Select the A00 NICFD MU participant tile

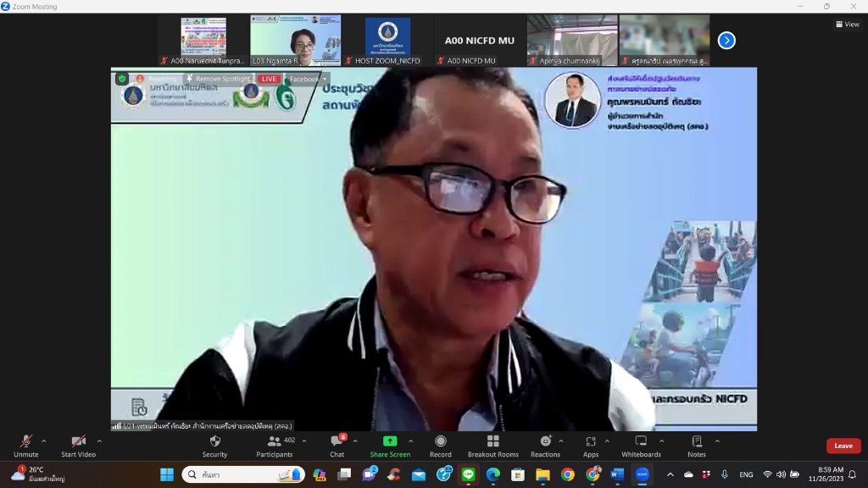[480, 41]
